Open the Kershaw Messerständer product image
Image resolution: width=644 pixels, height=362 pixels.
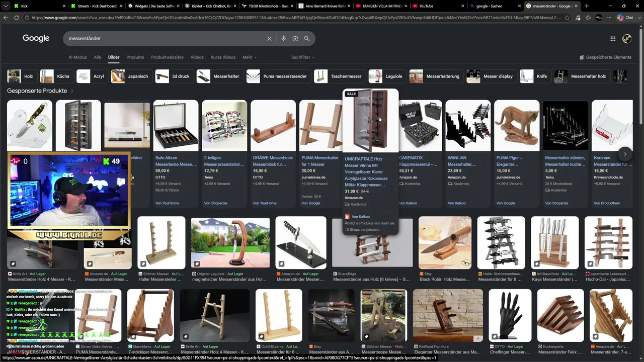[x=612, y=126]
